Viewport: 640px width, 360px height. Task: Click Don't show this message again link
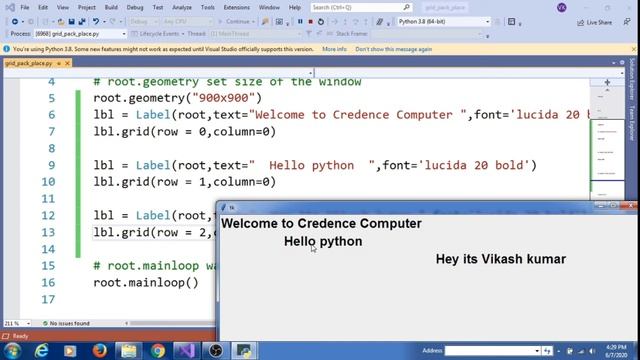(393, 49)
